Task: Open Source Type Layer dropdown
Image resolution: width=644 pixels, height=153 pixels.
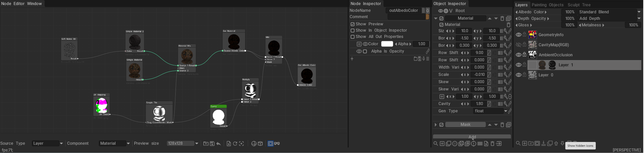Action: click(48, 143)
